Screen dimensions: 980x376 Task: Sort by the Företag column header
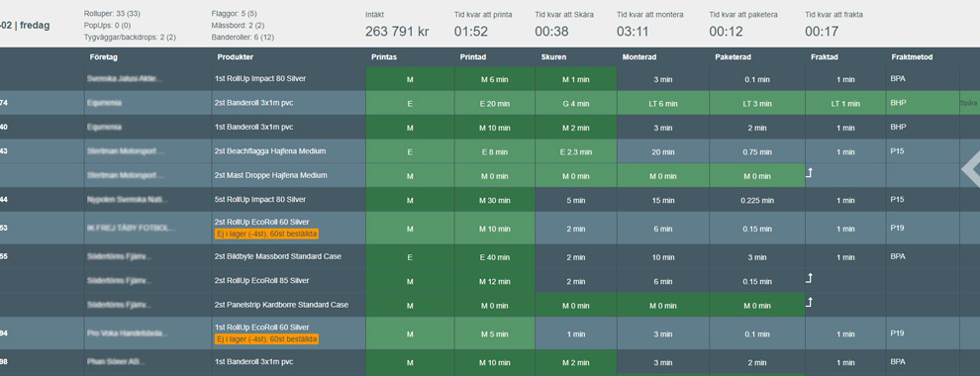[104, 57]
